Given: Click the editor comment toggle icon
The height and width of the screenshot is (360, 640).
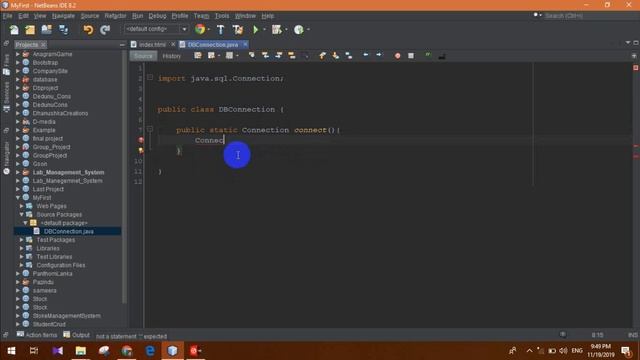Looking at the screenshot, I should pos(427,55).
